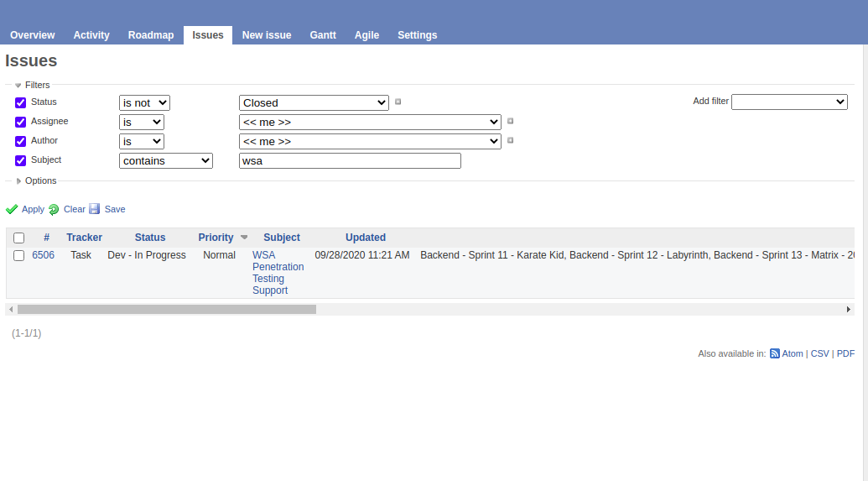Click the Save floppy disk icon
Image resolution: width=868 pixels, height=481 pixels.
pyautogui.click(x=95, y=209)
